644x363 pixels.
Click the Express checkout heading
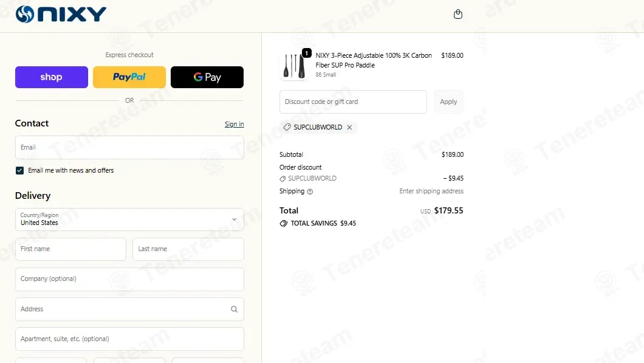[129, 55]
